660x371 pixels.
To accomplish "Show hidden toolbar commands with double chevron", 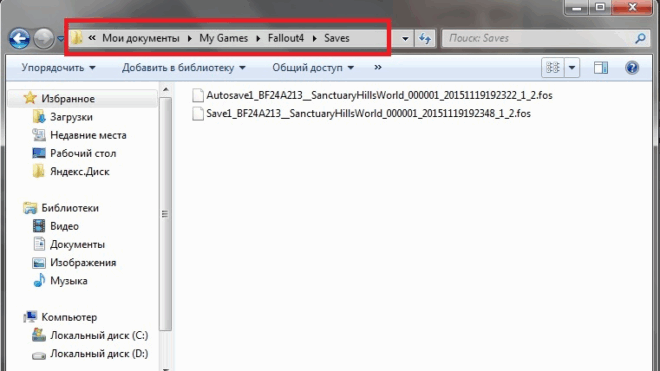I will (378, 67).
